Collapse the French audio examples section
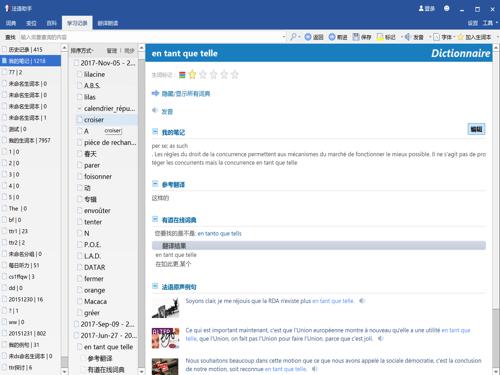500x375 pixels. click(x=155, y=286)
